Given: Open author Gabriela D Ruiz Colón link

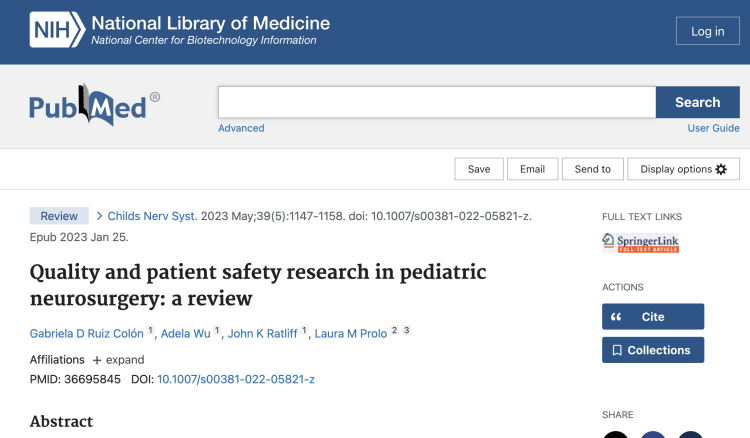Looking at the screenshot, I should point(88,334).
